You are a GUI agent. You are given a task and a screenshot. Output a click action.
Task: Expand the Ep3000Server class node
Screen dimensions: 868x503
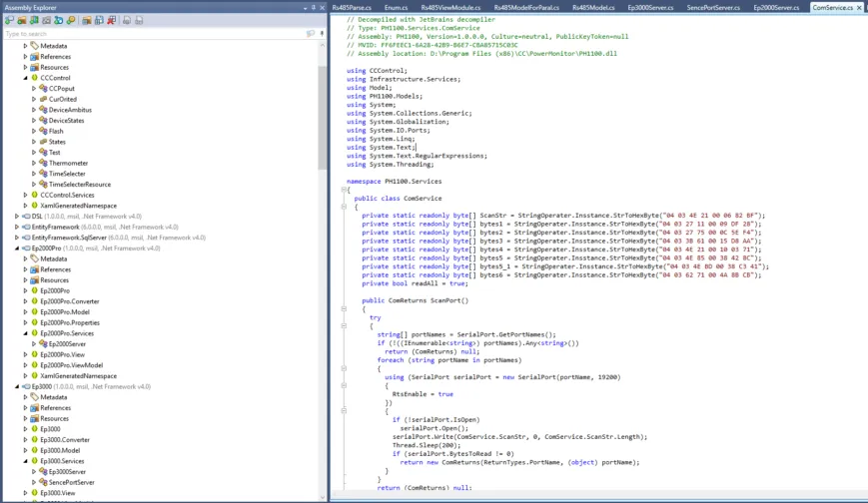pos(34,471)
